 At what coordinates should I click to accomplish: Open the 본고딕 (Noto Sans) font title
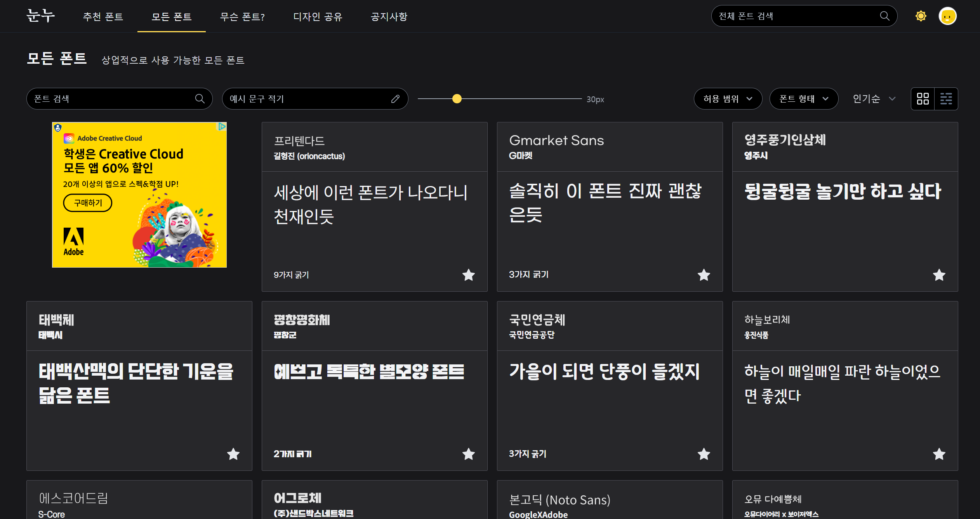click(560, 500)
